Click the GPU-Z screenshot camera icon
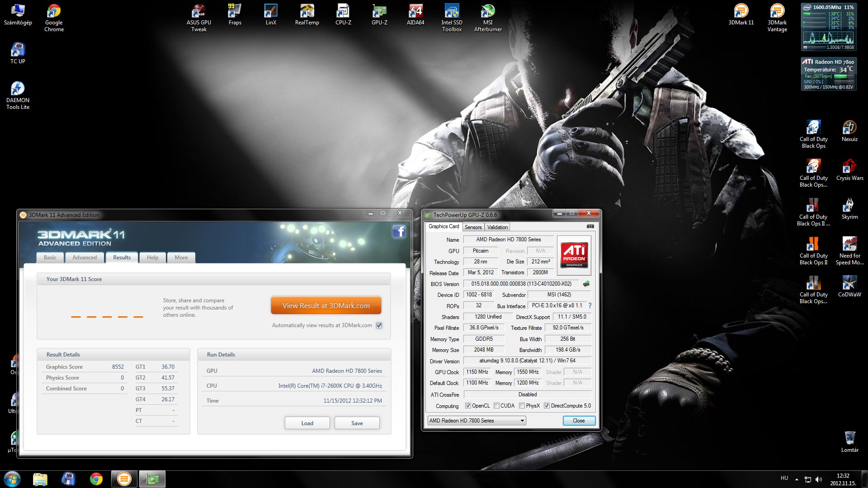The width and height of the screenshot is (868, 488). pyautogui.click(x=590, y=226)
